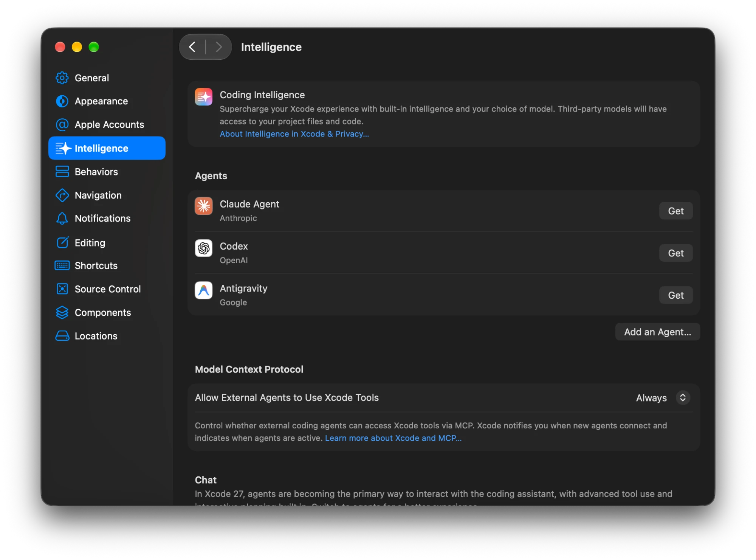Screen dimensions: 756x560
Task: Click the 'Chat' section heading
Action: pos(206,480)
